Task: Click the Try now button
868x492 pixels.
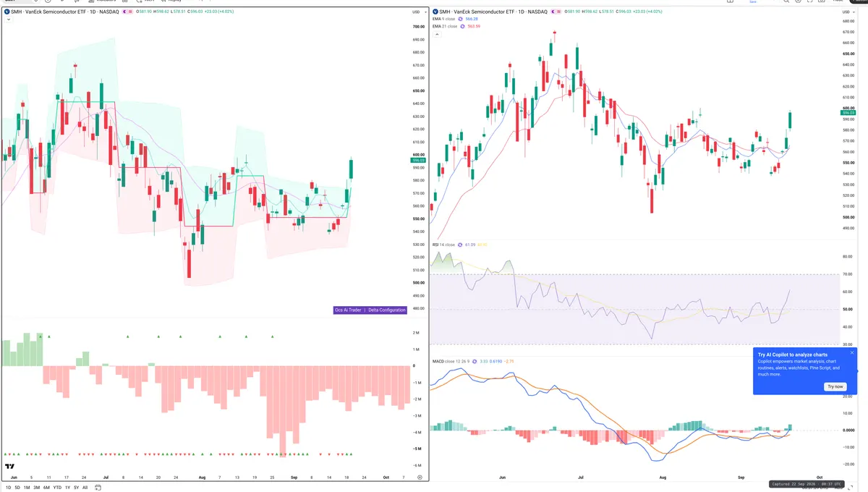Action: [835, 386]
